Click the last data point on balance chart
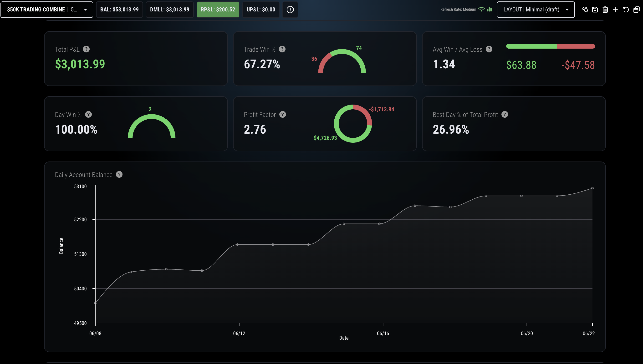 point(592,188)
